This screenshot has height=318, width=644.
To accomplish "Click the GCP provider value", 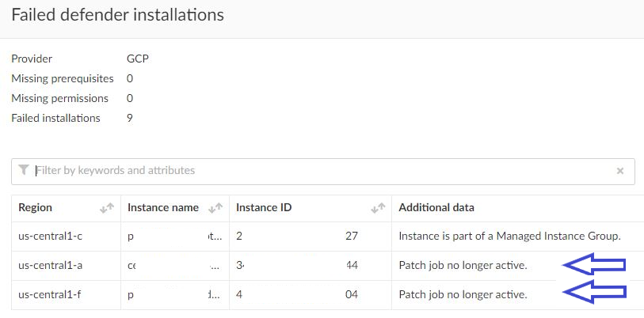I will tap(138, 59).
